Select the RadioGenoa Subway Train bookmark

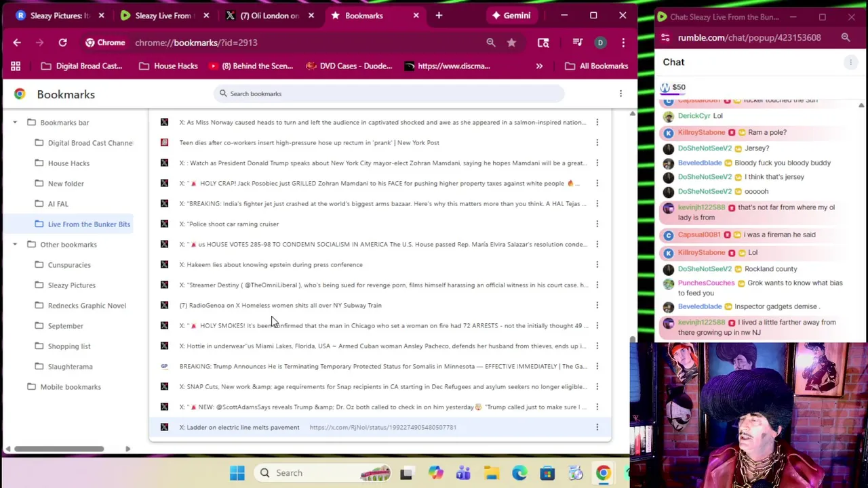click(x=380, y=305)
